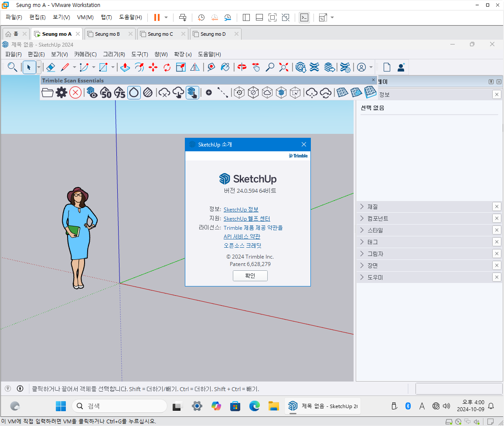
Task: Open point cloud folder in Scan Essentials
Action: [x=47, y=92]
